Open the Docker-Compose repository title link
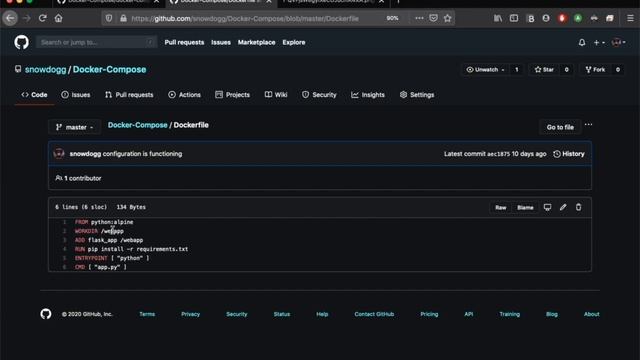 [x=109, y=69]
